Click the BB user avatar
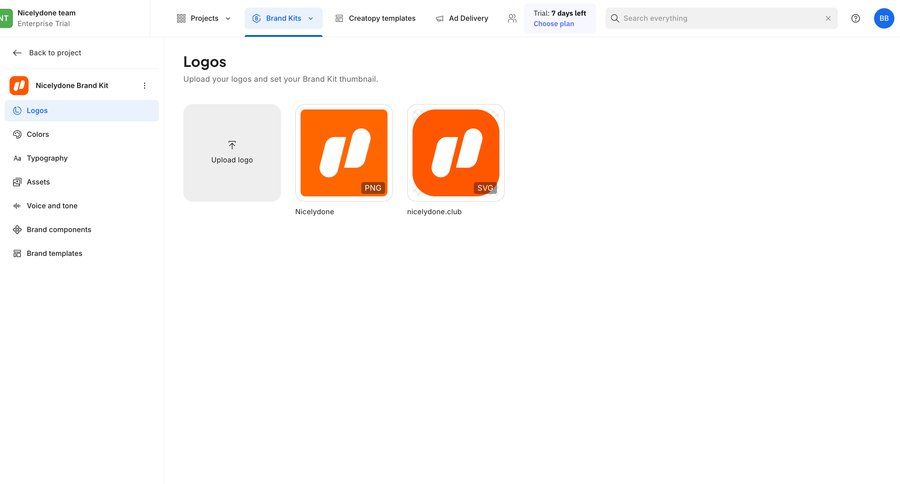Image resolution: width=900 pixels, height=484 pixels. pos(884,18)
